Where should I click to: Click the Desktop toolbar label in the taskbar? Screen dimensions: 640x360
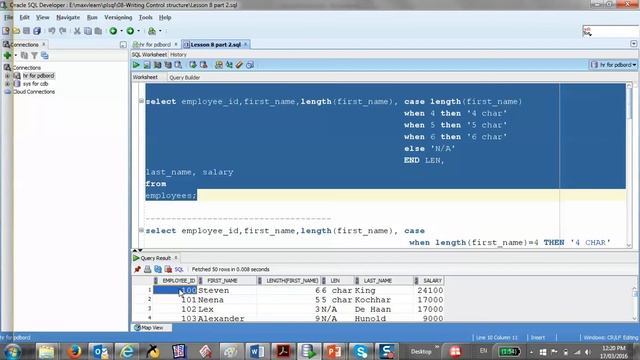[421, 351]
